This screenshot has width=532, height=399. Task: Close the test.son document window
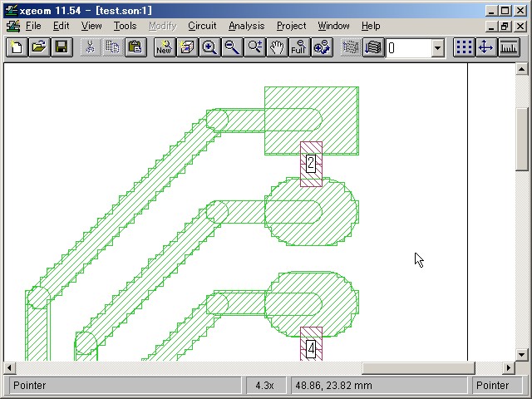point(520,26)
